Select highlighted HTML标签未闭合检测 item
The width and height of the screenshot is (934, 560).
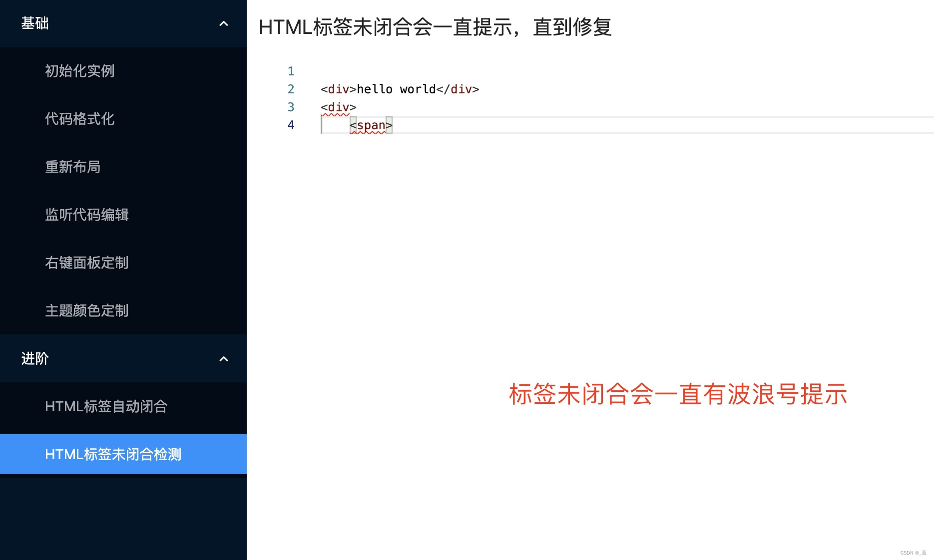pos(123,454)
